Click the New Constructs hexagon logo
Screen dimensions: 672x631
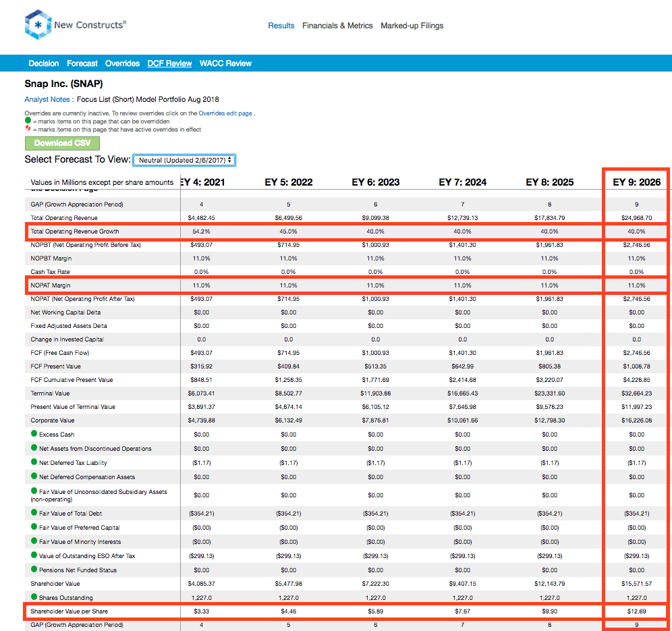[38, 25]
